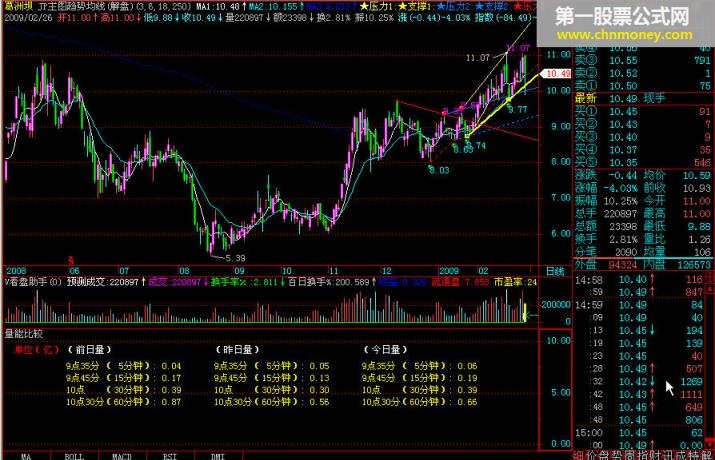Click the 昨日量 column header

click(237, 350)
